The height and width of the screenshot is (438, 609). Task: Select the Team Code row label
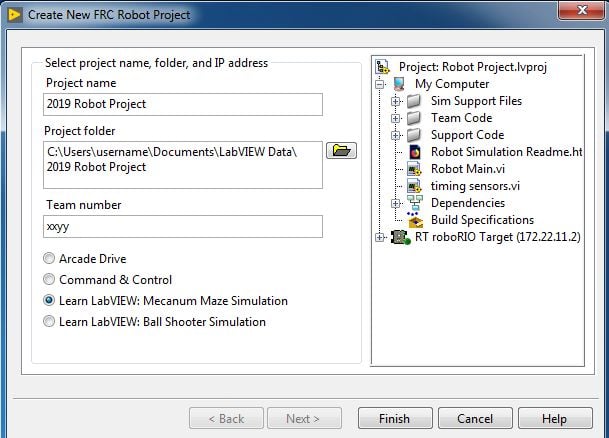click(x=461, y=118)
